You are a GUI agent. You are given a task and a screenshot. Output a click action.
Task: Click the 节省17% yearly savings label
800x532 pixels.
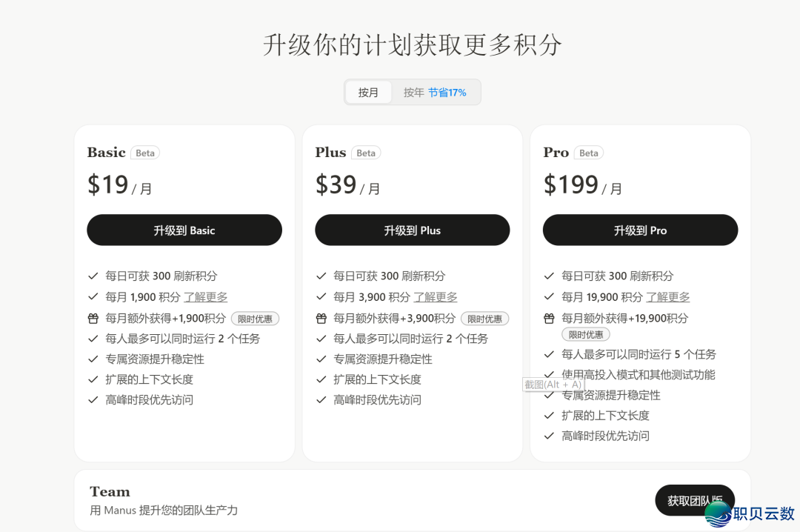[x=447, y=93]
